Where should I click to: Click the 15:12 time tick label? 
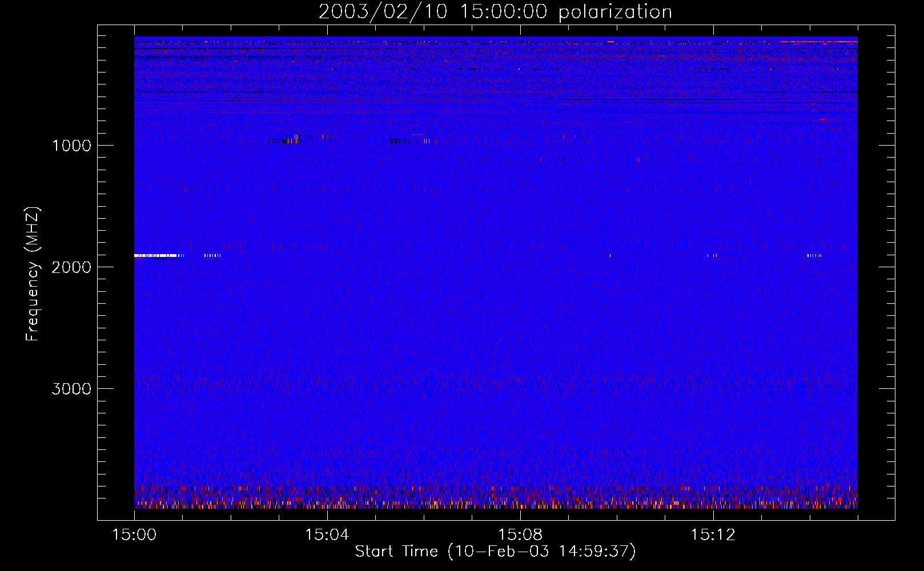coord(713,535)
